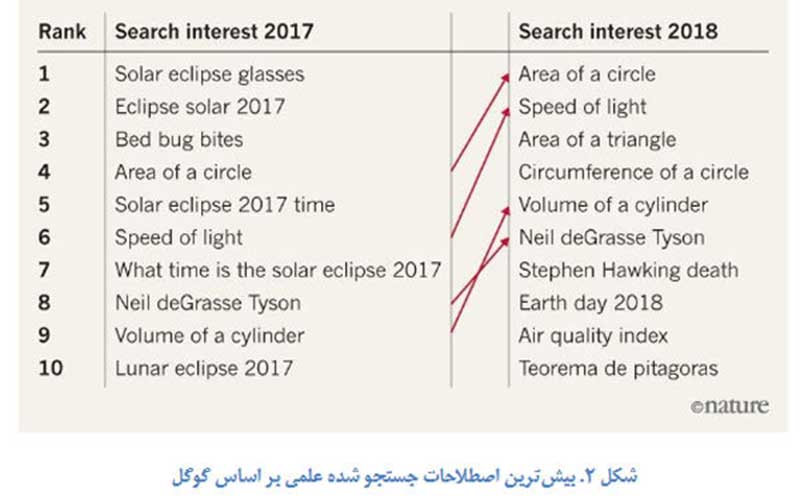This screenshot has height=500, width=800.
Task: Click the "Rank" column header
Action: tap(59, 31)
